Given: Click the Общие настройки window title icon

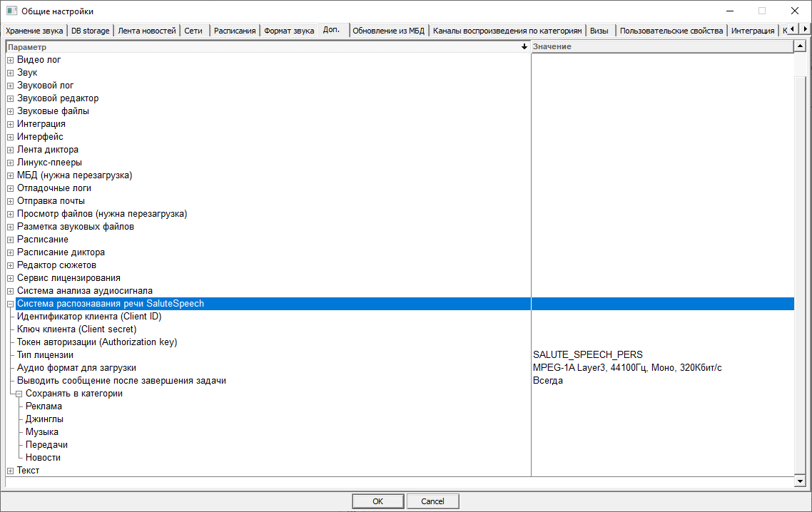Looking at the screenshot, I should [x=11, y=11].
